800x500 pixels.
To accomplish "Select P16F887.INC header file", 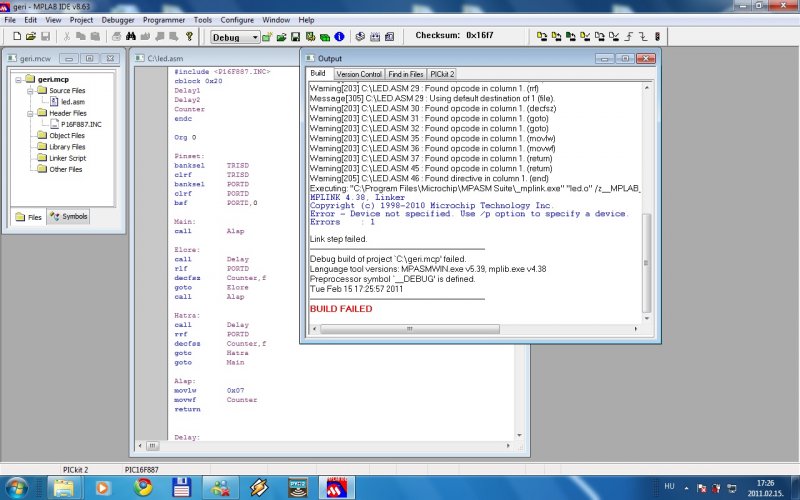I will 76,124.
